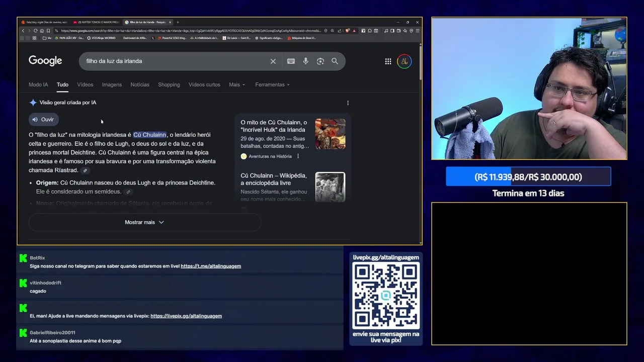Switch to Imagens results tab
Image resolution: width=644 pixels, height=362 pixels.
112,84
